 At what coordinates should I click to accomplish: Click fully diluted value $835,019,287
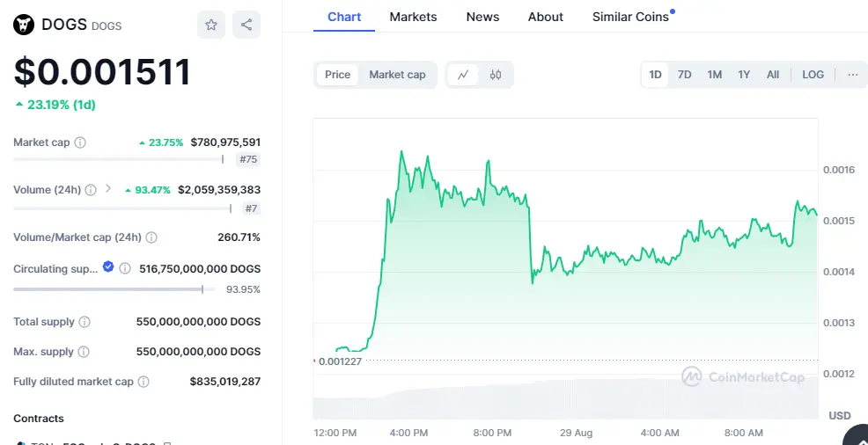[225, 382]
